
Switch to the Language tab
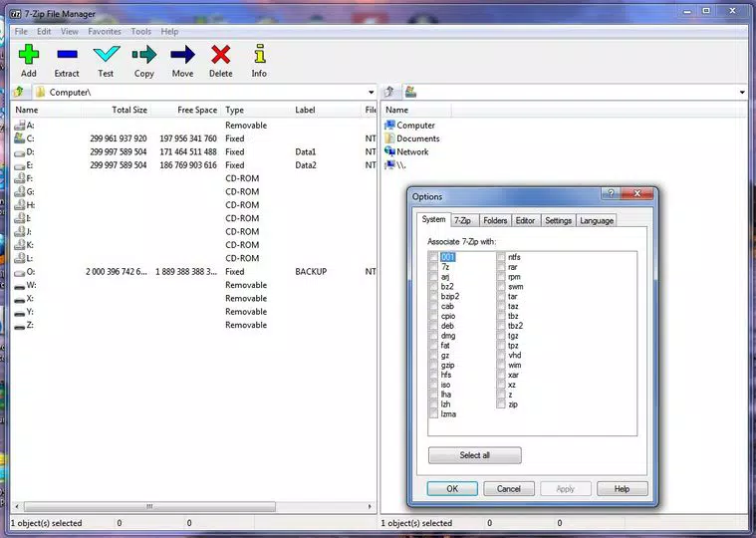[x=597, y=220]
